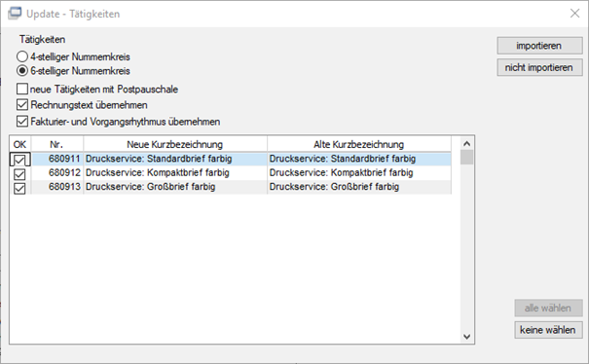Uncheck Fakturier- und Vorgangsrhythmus übernehmen
The height and width of the screenshot is (364, 589).
tap(22, 122)
